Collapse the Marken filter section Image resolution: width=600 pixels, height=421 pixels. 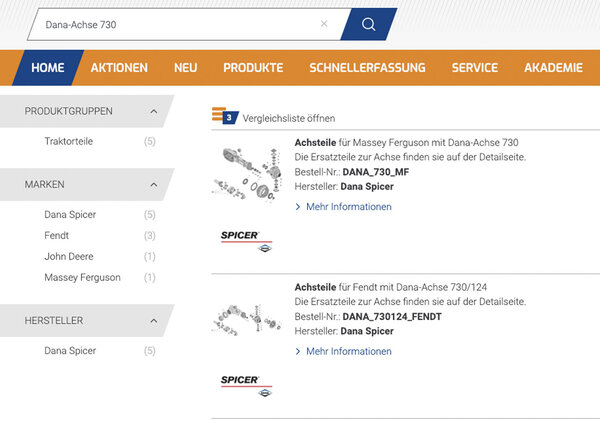153,185
